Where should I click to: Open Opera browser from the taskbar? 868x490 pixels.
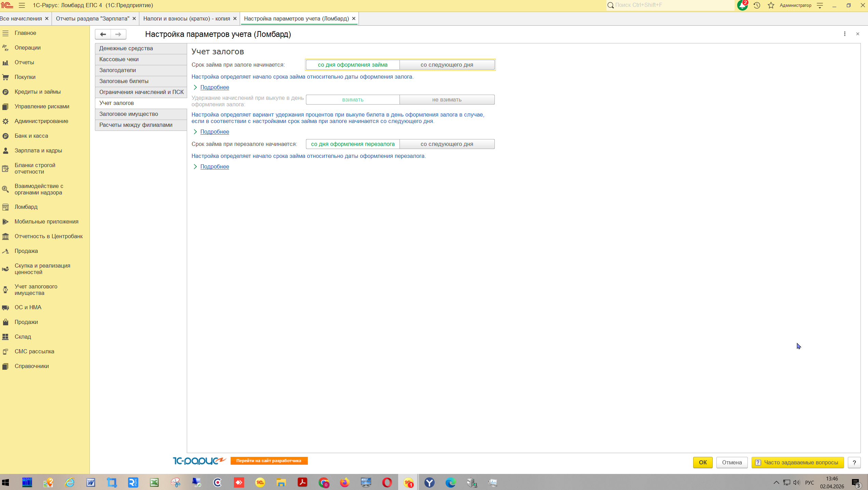tap(387, 482)
